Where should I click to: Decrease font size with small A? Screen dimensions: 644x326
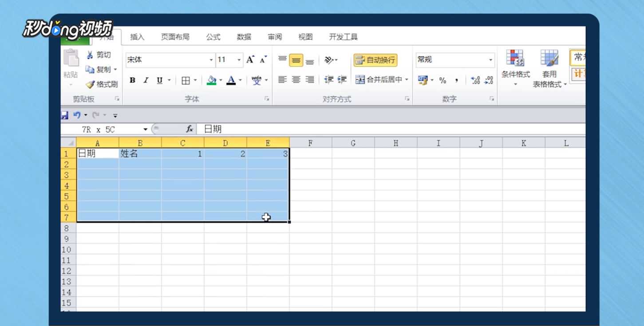tap(263, 59)
